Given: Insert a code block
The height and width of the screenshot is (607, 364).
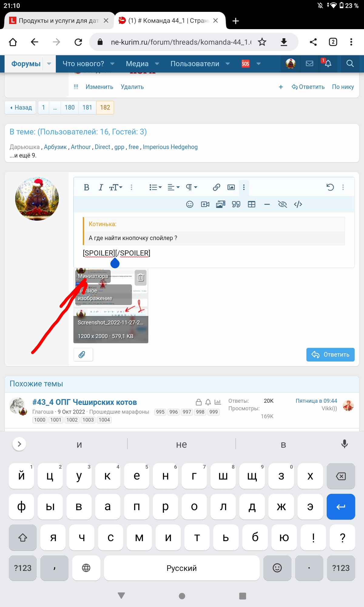Looking at the screenshot, I should tap(298, 204).
